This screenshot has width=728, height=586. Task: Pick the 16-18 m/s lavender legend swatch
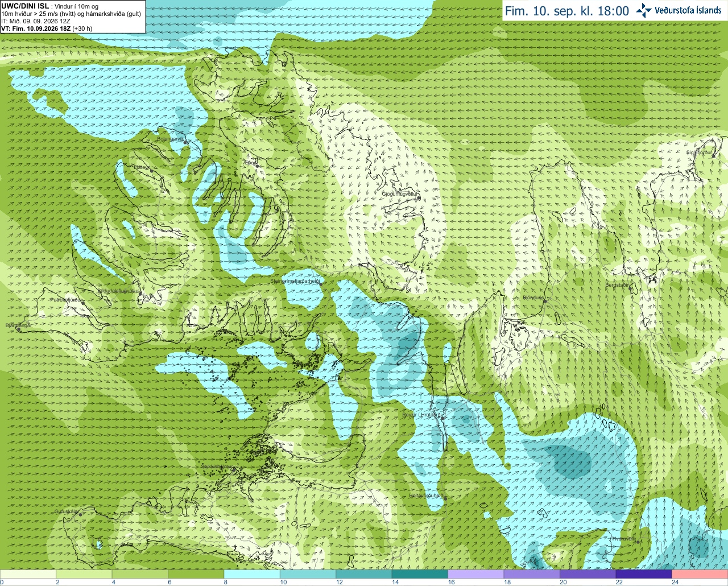(x=476, y=574)
